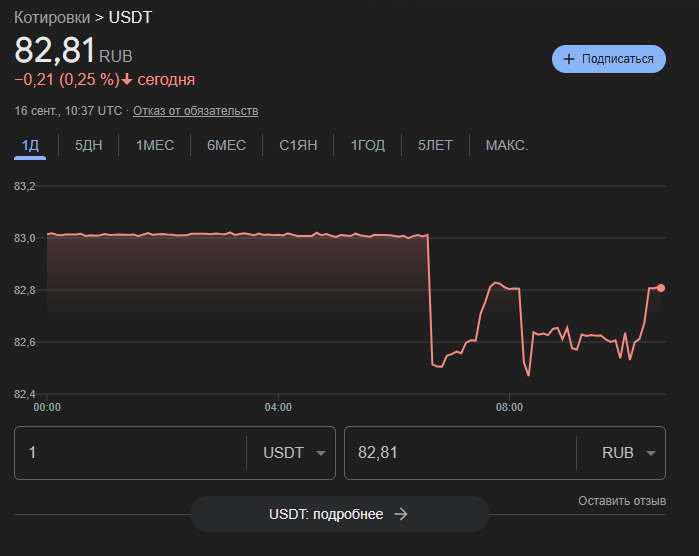Show the 6МЕС chart range
The image size is (699, 556).
click(x=226, y=145)
